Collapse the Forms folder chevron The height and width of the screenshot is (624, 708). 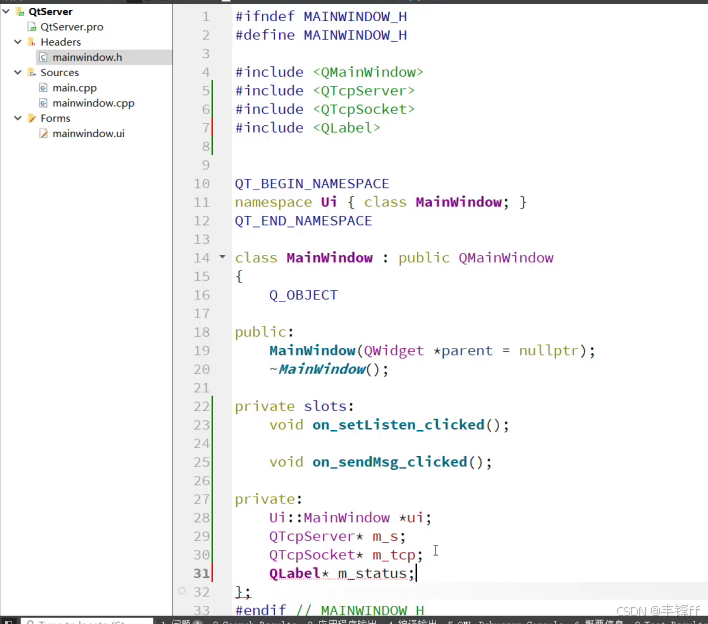click(x=18, y=118)
